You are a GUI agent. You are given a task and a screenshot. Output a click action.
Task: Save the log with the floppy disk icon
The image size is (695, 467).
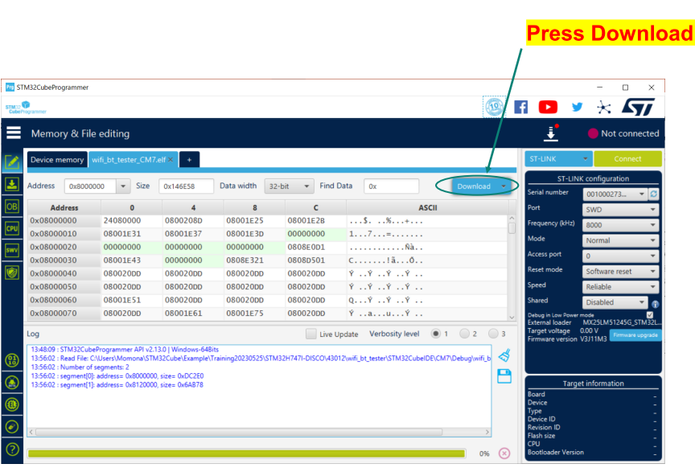coord(504,376)
